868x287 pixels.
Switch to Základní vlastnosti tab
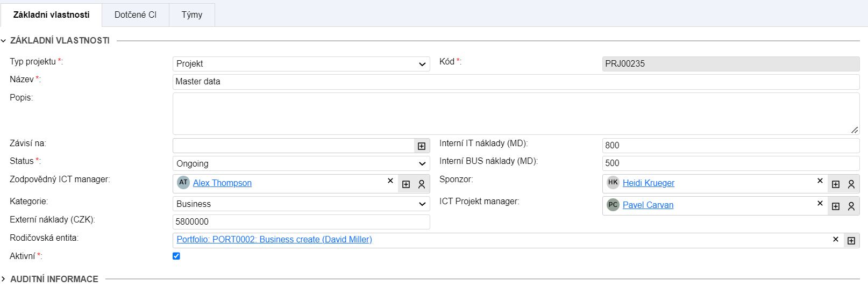(x=51, y=15)
